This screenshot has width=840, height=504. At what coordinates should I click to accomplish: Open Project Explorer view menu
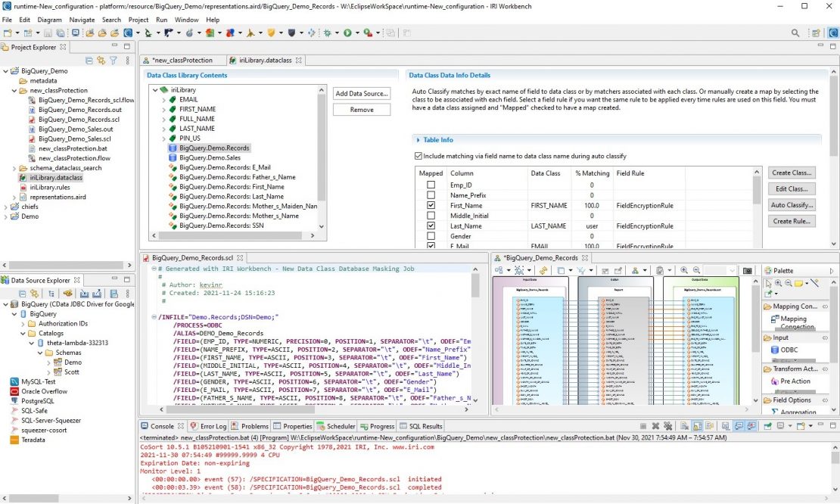[127, 61]
